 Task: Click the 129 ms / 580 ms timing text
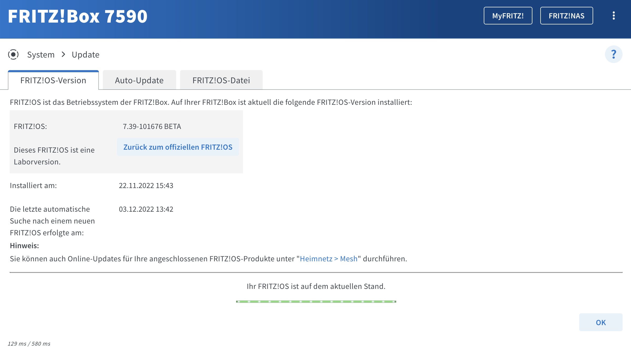(29, 344)
